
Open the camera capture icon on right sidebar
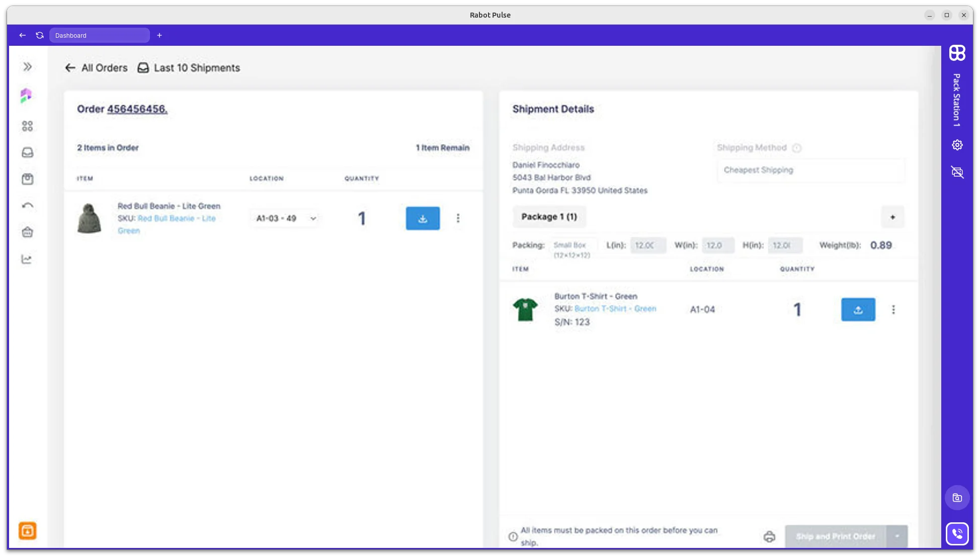click(x=957, y=497)
